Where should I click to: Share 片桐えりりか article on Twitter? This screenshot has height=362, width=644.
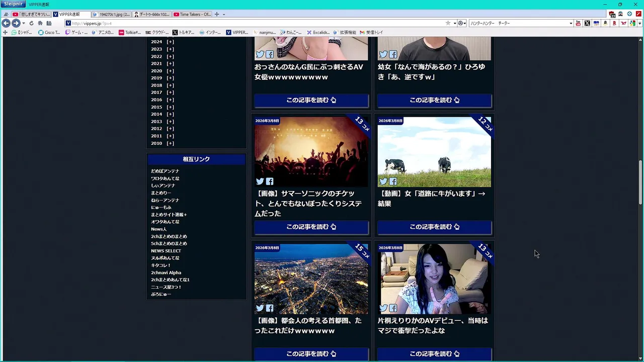(383, 308)
